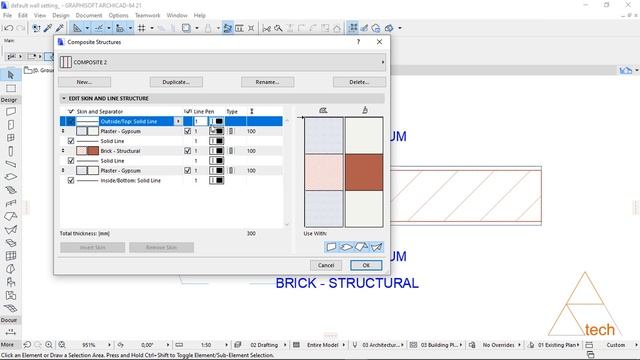The width and height of the screenshot is (640, 360).
Task: Toggle Use With Roof icon
Action: point(361,247)
